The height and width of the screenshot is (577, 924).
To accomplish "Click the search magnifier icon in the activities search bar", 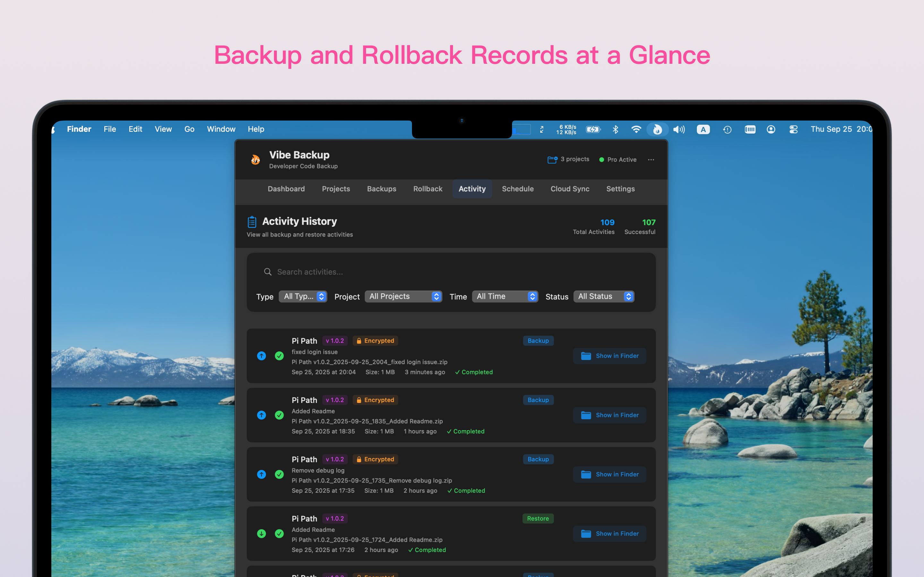I will [x=268, y=272].
